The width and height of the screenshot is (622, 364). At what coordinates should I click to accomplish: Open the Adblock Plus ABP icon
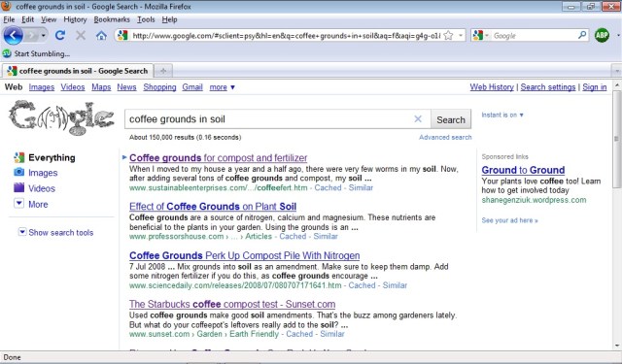(602, 36)
